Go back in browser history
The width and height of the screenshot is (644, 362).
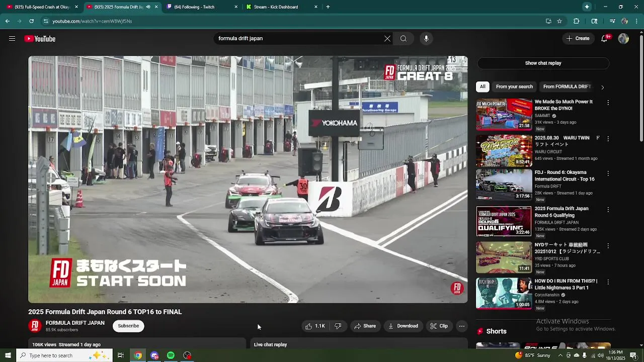[x=7, y=21]
